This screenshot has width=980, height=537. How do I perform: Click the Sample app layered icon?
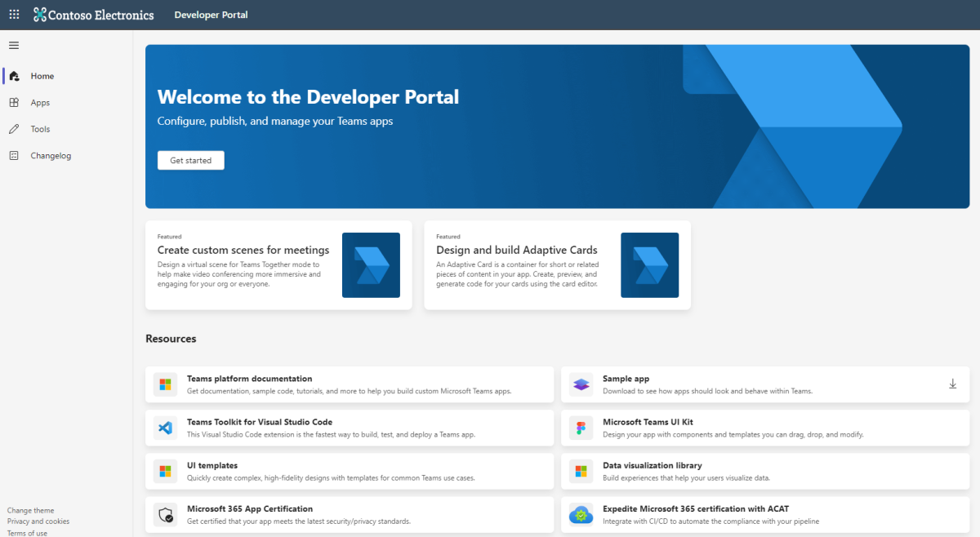click(581, 384)
